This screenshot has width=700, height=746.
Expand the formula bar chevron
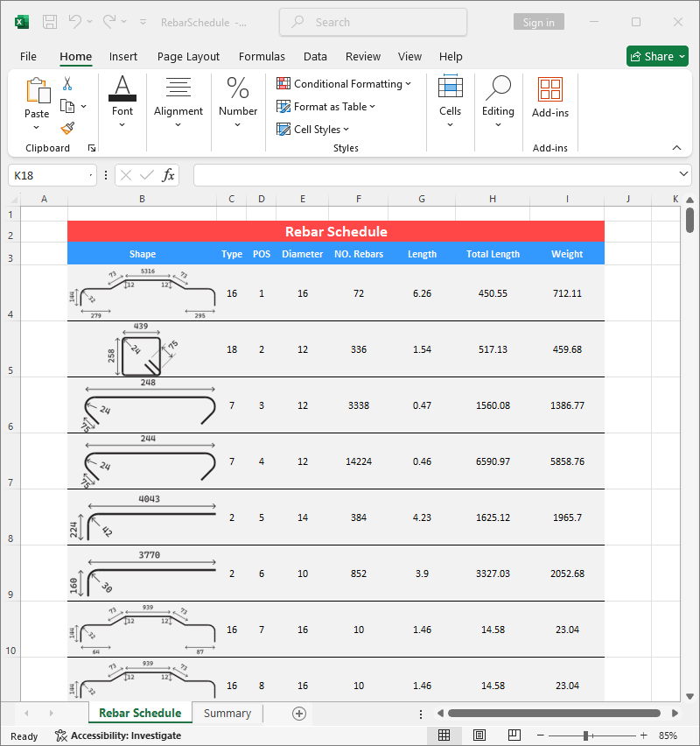coord(683,174)
